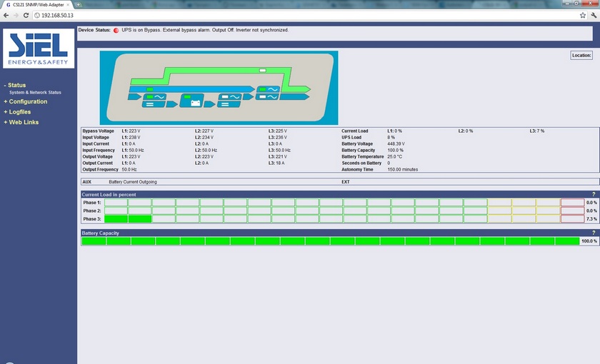This screenshot has height=364, width=600.
Task: Click the Battery Capacity 100.0 % table value
Action: click(x=395, y=151)
